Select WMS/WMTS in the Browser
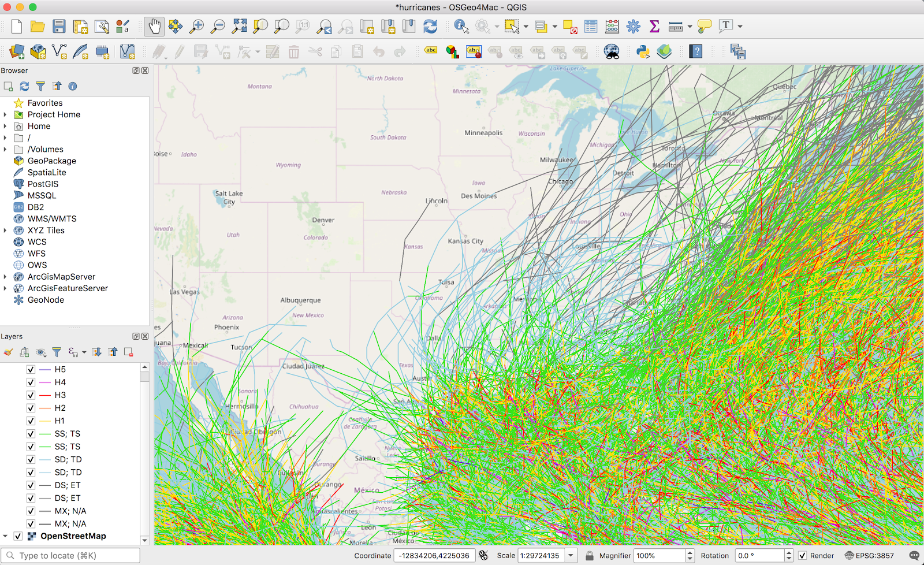This screenshot has width=924, height=565. [x=52, y=219]
